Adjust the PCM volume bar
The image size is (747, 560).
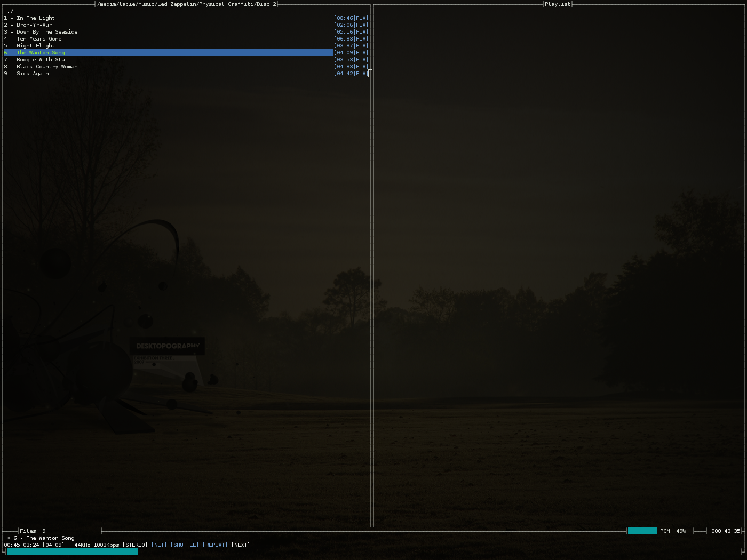click(642, 531)
